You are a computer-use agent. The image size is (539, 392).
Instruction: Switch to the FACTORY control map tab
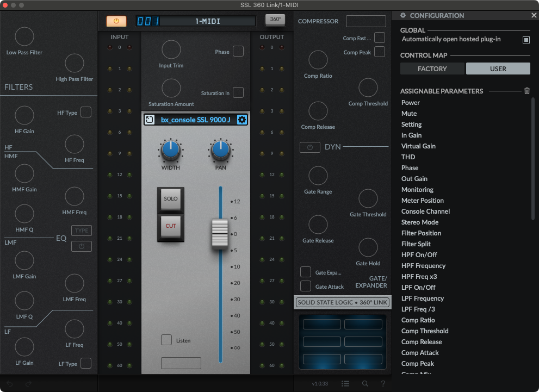click(432, 69)
